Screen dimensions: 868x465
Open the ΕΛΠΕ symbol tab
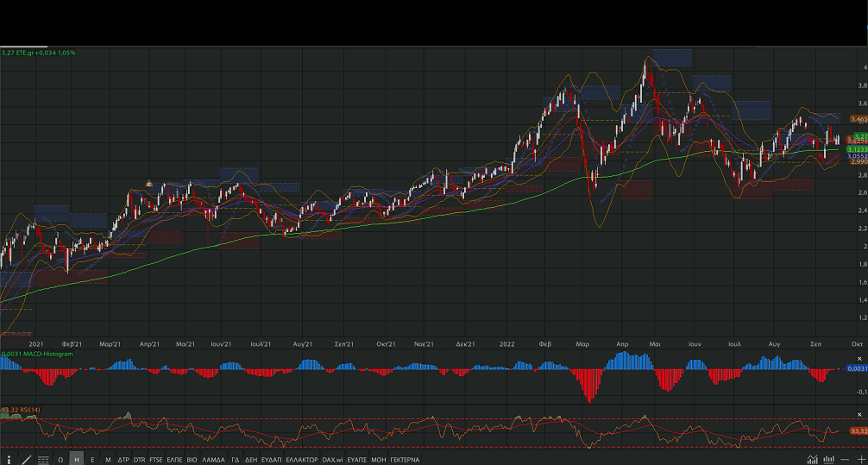click(174, 460)
